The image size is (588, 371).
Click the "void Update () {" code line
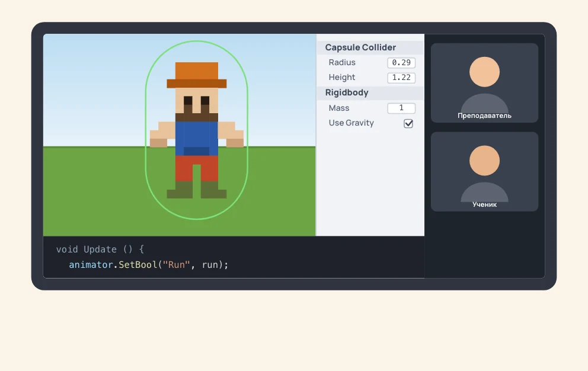tap(100, 250)
